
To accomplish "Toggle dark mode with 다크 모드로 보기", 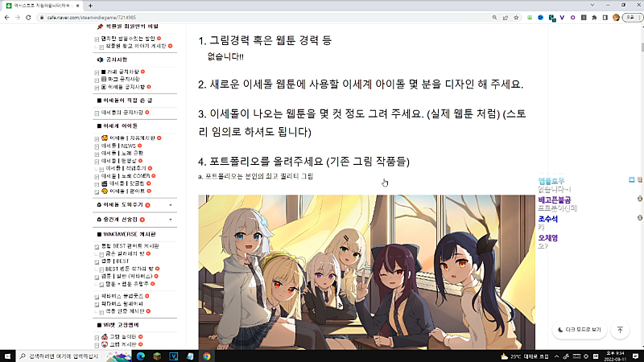I will [x=580, y=330].
